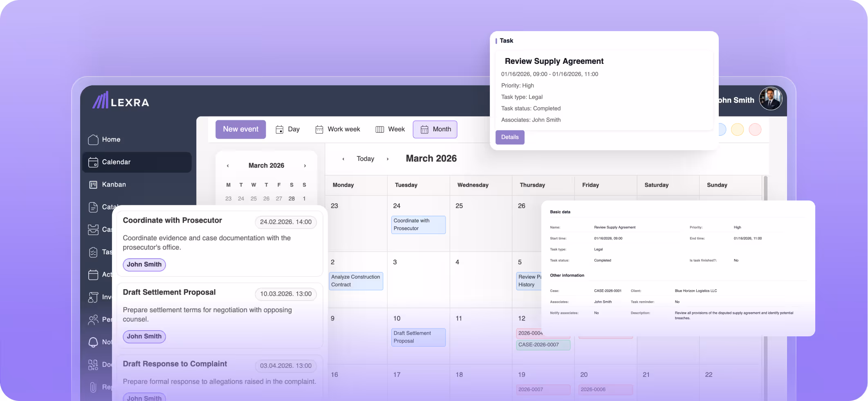868x401 pixels.
Task: Click the QR grid icon in the sidebar
Action: click(93, 365)
